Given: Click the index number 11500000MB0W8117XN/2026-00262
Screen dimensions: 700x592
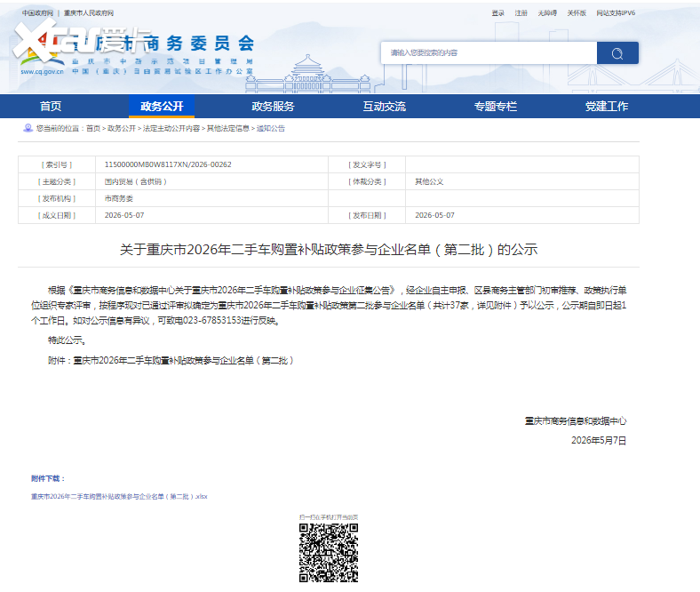Looking at the screenshot, I should click(x=168, y=164).
